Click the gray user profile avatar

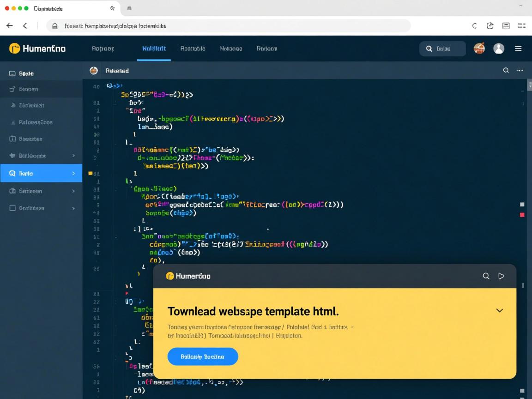(499, 48)
